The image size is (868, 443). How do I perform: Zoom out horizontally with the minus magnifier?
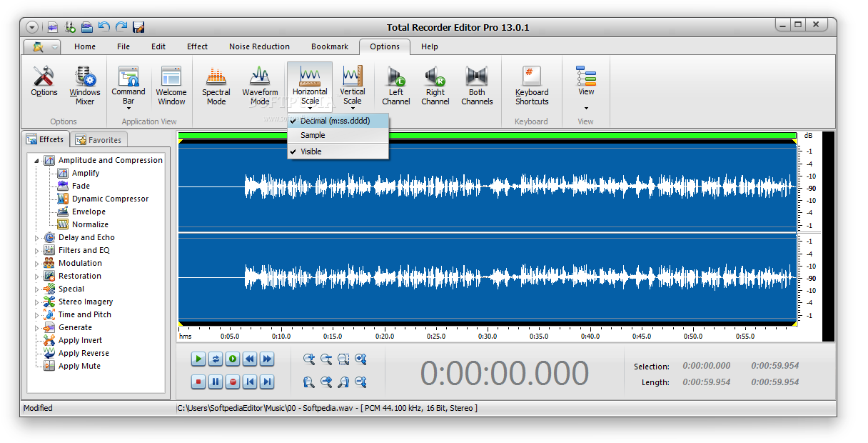point(326,359)
